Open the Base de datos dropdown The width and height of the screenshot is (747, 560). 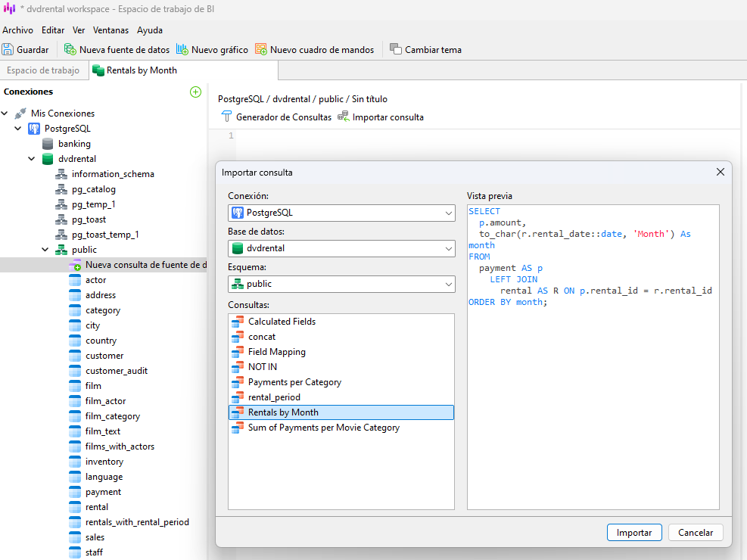coord(341,248)
